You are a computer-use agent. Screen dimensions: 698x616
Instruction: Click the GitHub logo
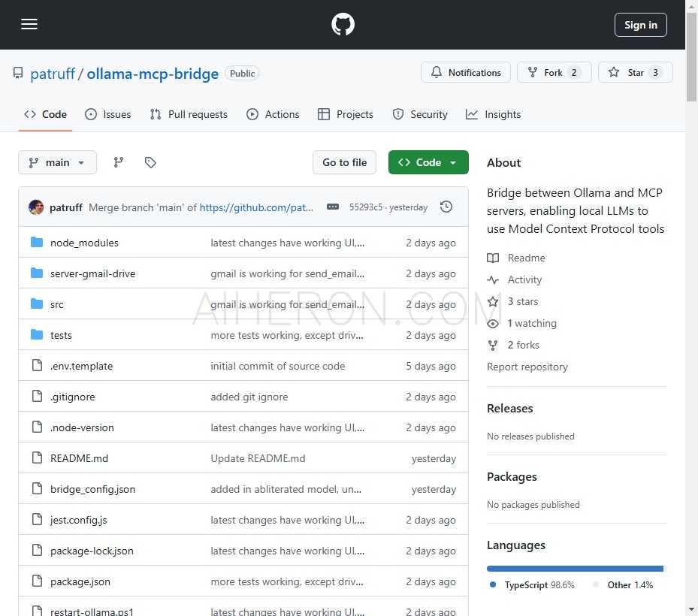tap(343, 24)
